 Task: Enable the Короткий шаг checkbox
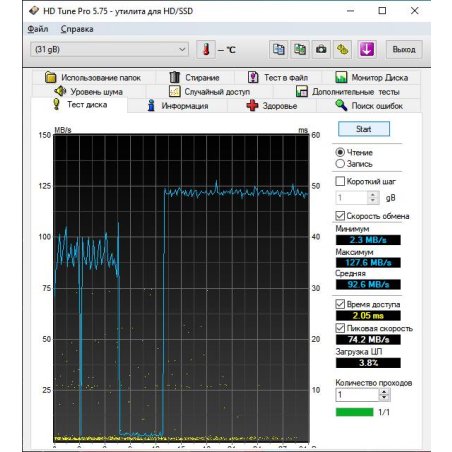[340, 181]
